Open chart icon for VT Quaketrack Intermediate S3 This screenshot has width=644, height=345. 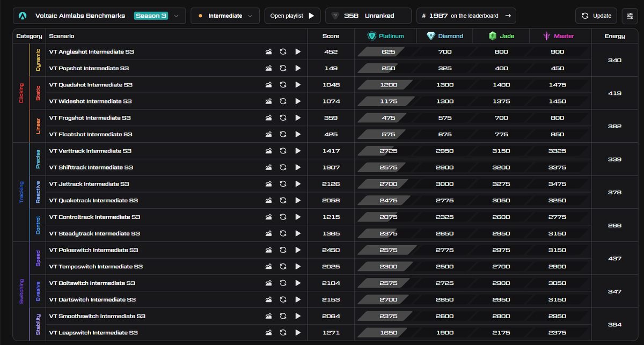coord(269,201)
